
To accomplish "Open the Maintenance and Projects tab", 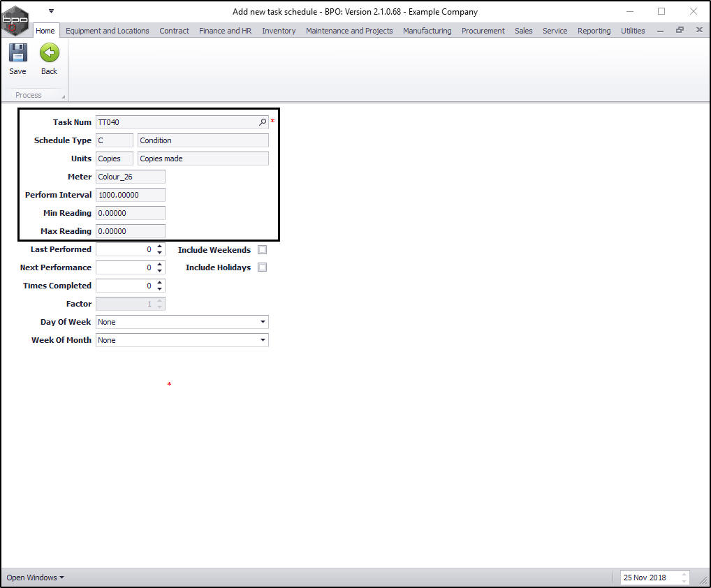I will pyautogui.click(x=349, y=30).
